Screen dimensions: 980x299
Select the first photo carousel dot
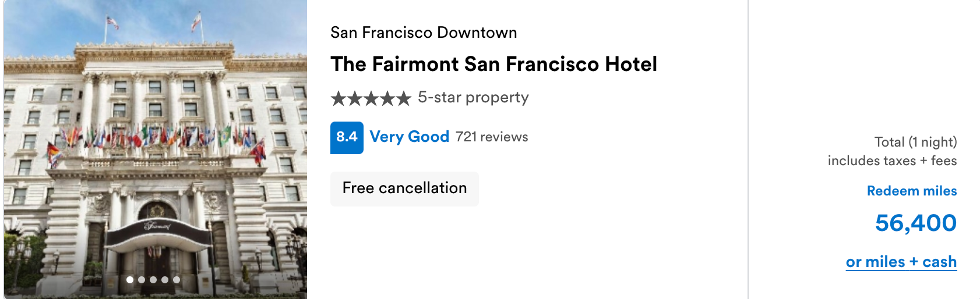click(x=130, y=280)
